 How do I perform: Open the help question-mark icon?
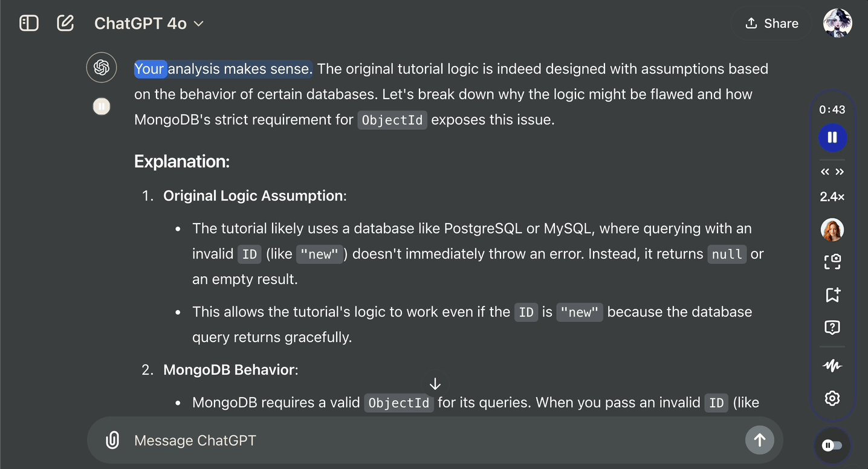coord(832,328)
